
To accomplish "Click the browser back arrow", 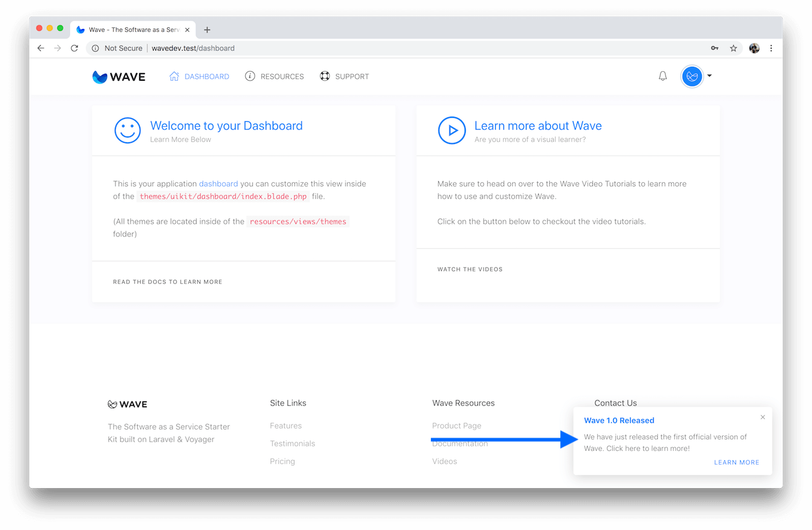I will point(41,48).
